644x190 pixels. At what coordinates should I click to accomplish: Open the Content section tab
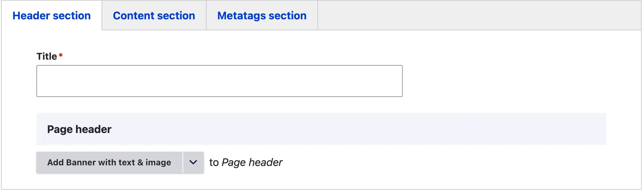pyautogui.click(x=154, y=16)
